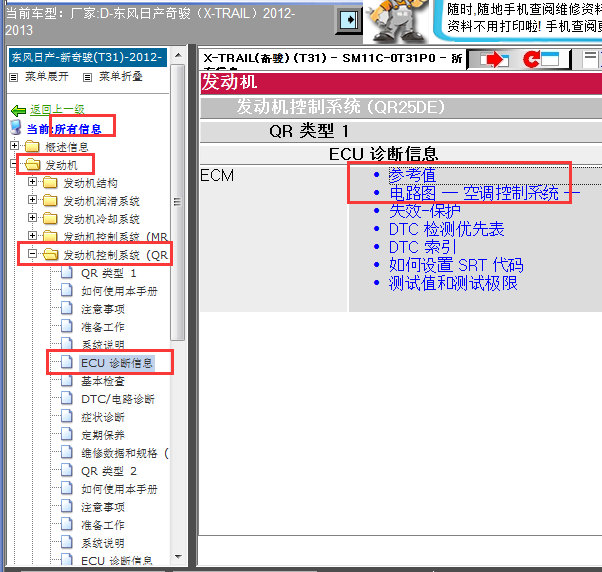Click page icon next to 症状诊断
This screenshot has width=602, height=572.
[x=67, y=416]
